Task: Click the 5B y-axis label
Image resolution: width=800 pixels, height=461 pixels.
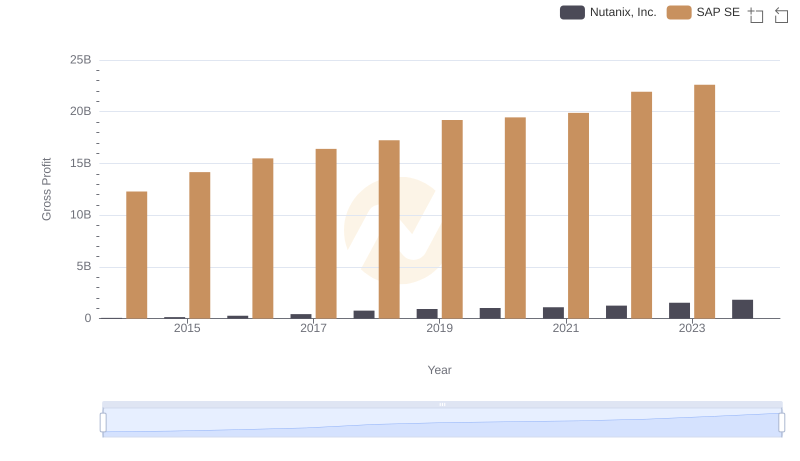Action: (84, 266)
